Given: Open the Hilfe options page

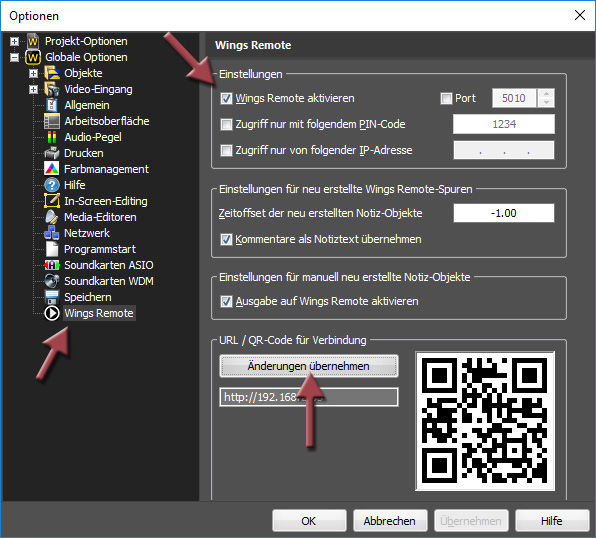Looking at the screenshot, I should 74,185.
